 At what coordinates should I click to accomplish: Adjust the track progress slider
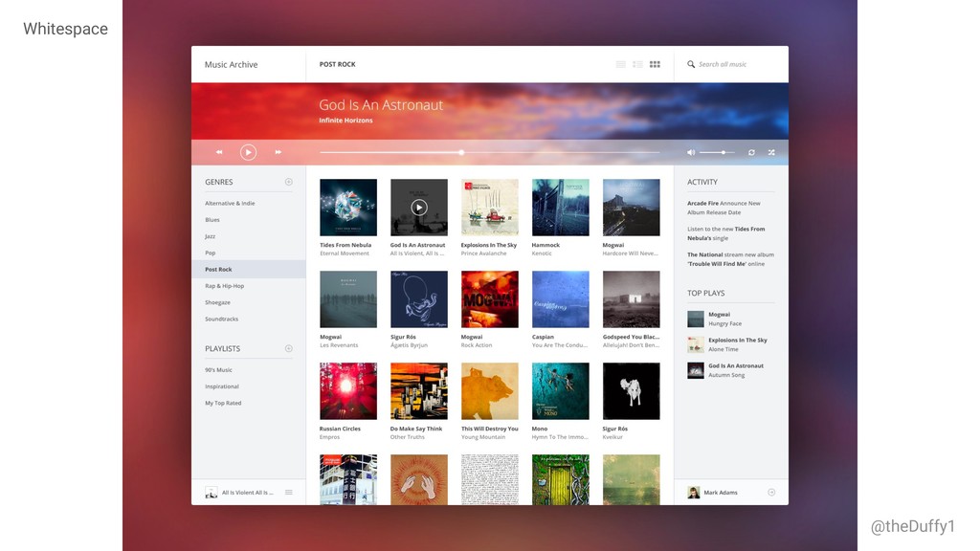point(489,152)
